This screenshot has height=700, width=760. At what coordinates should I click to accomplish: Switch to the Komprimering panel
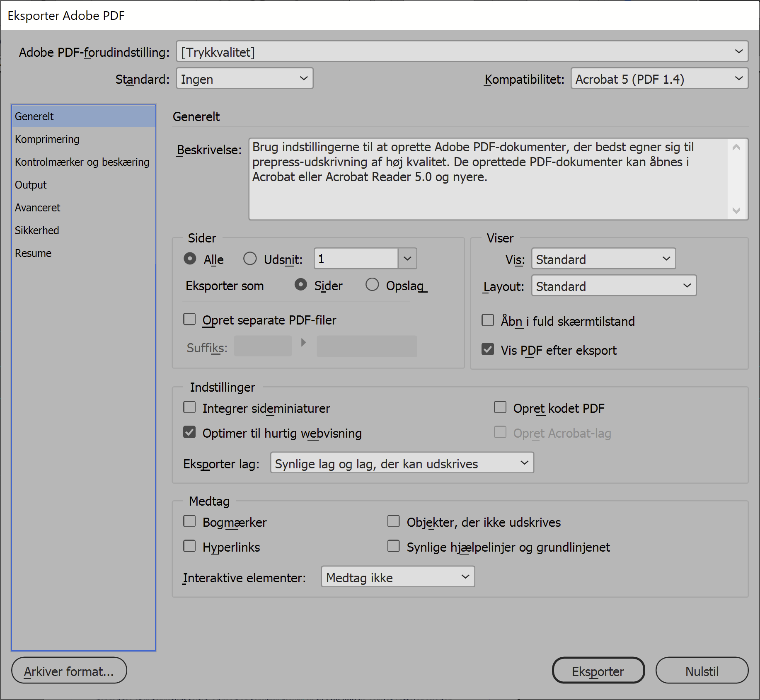click(x=47, y=139)
